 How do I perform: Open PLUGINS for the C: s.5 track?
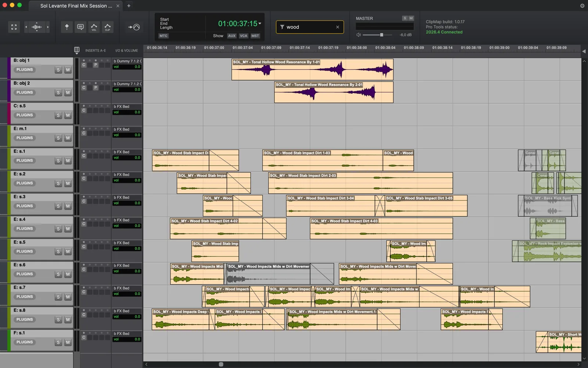point(25,115)
